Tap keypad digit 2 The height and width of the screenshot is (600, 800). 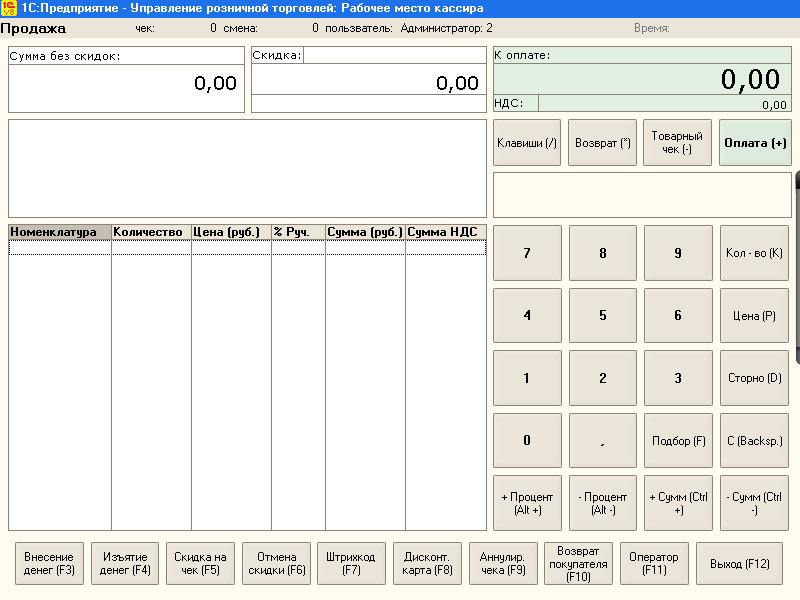(x=603, y=378)
